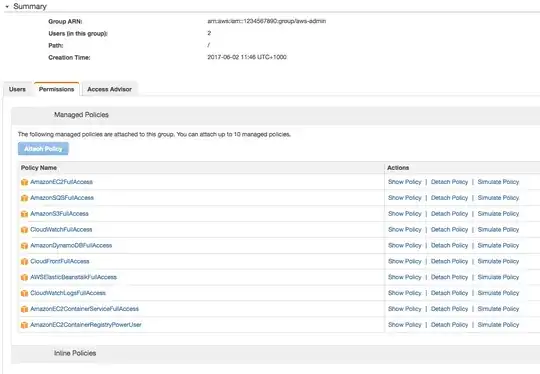This screenshot has width=540, height=374.
Task: Simulate Policy for AmazonEC2ContainerRegistryPowerUser
Action: [498, 324]
